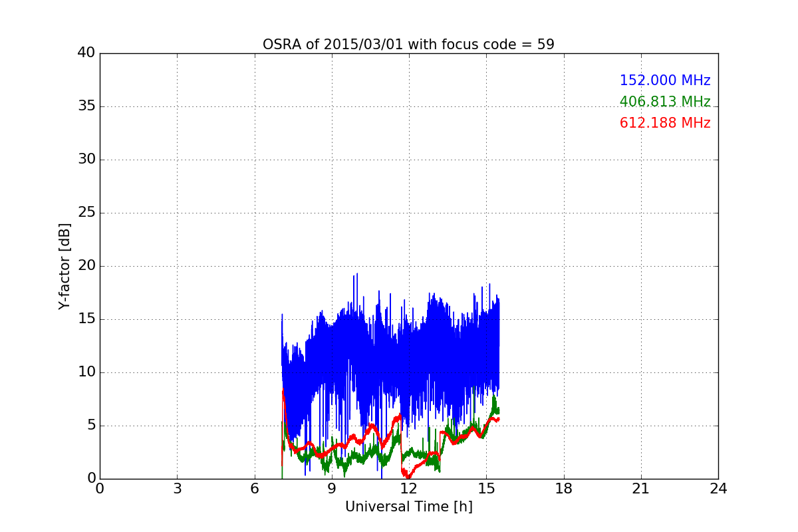Click the plot title 'OSRA of 2015/03/01 with focus code = 59'
This screenshot has height=532, width=798.
408,45
